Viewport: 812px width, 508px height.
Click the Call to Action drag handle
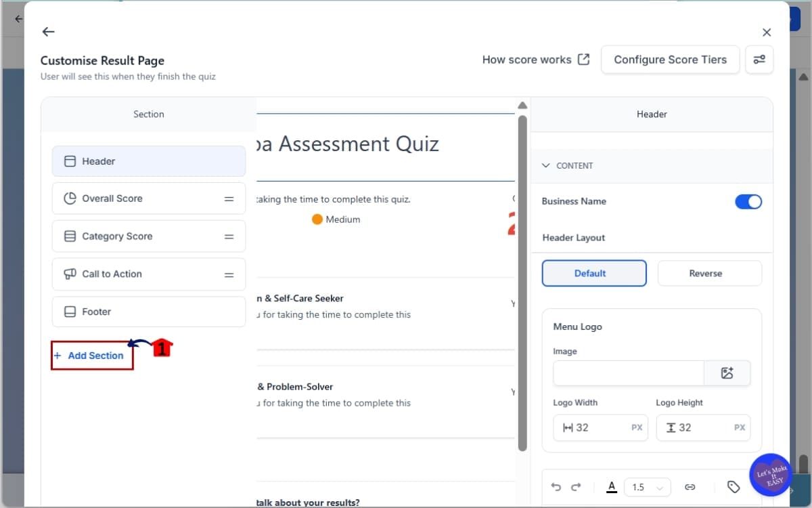click(x=229, y=275)
